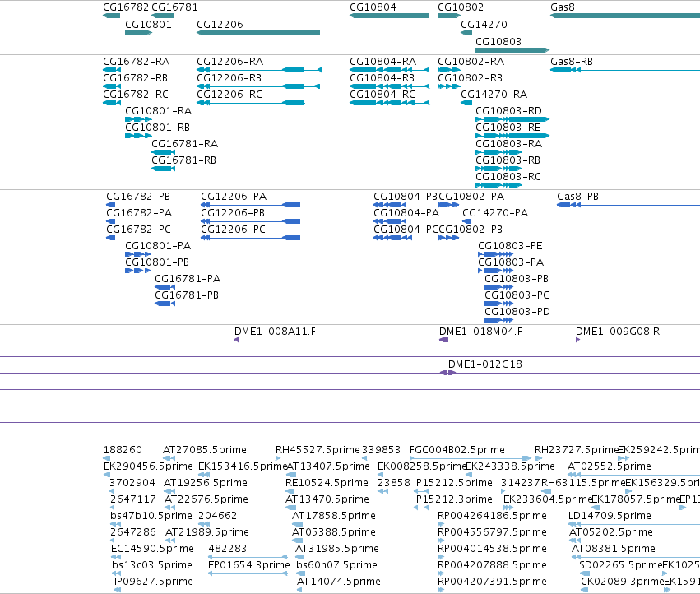Click transcript CG10802-RA
Screen dimensions: 700x594
(471, 61)
